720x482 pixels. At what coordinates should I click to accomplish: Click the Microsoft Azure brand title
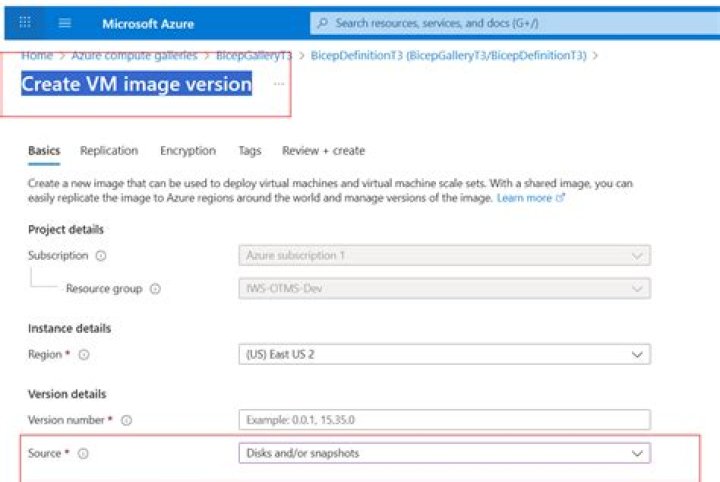tap(148, 23)
